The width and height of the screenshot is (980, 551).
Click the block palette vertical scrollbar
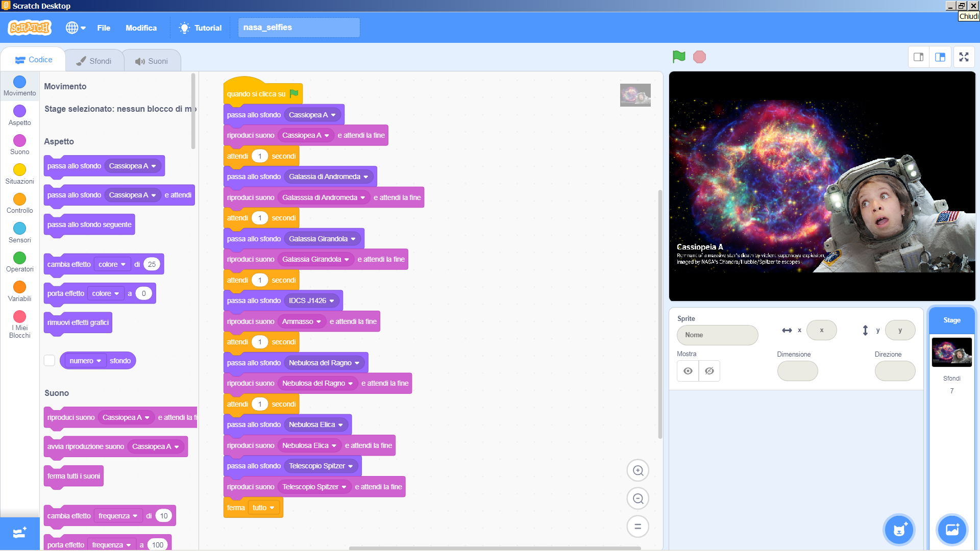click(193, 111)
